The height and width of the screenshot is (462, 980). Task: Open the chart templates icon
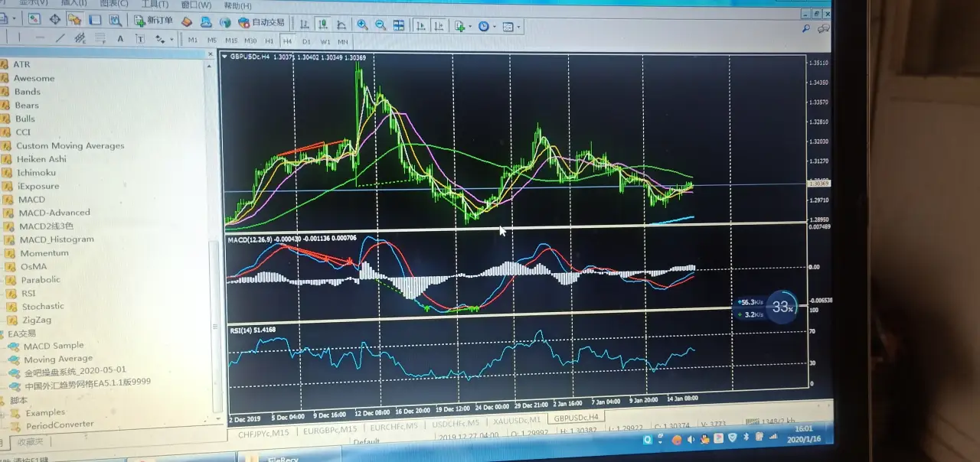(508, 28)
